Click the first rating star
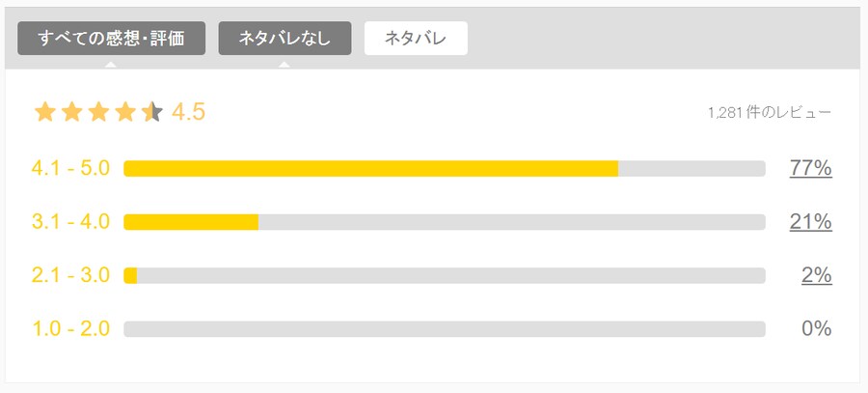 click(44, 112)
